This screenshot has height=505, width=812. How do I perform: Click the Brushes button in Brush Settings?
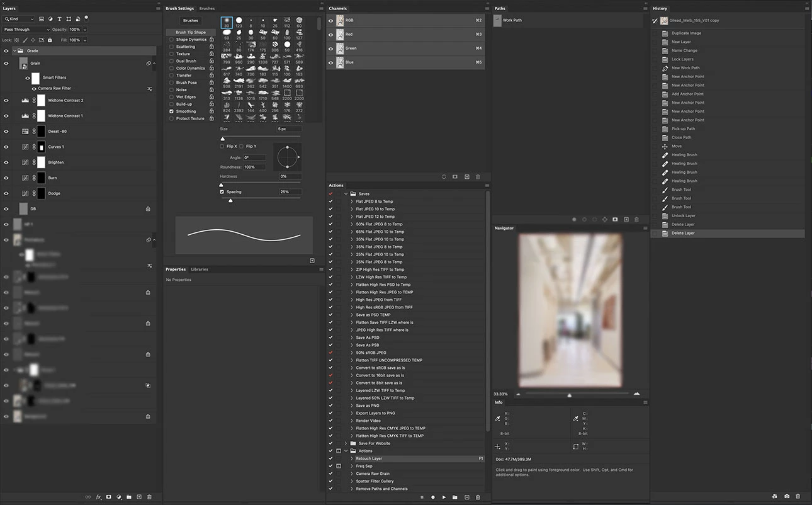pos(191,21)
